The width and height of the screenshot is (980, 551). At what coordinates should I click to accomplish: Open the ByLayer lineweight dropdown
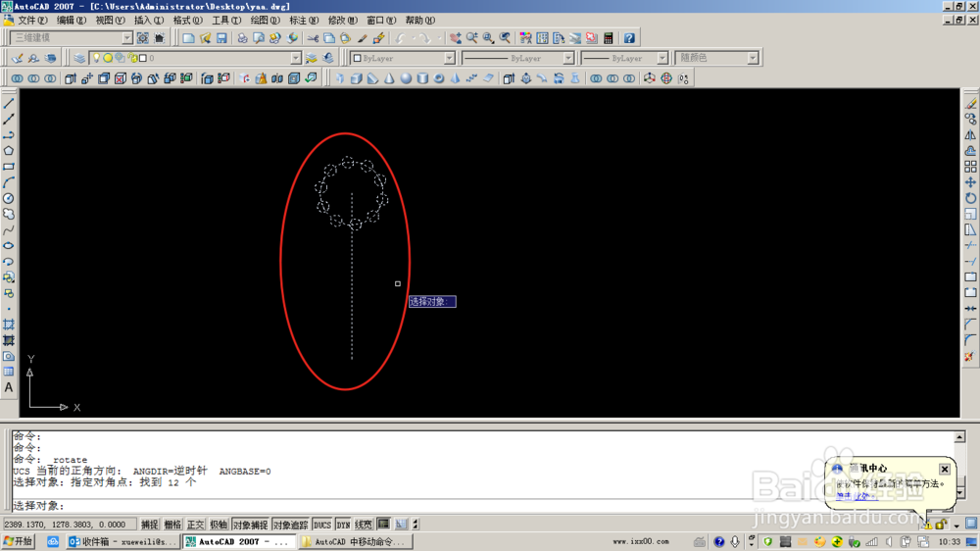661,58
